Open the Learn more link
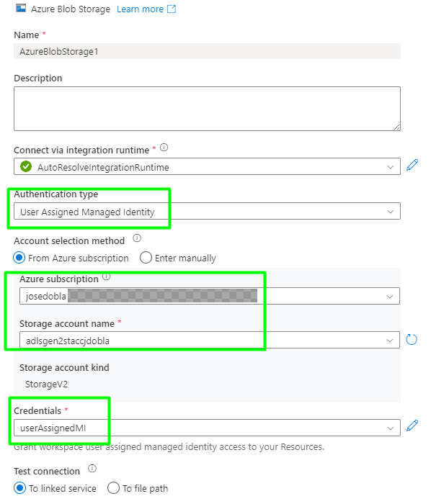The image size is (431, 504). click(x=140, y=9)
